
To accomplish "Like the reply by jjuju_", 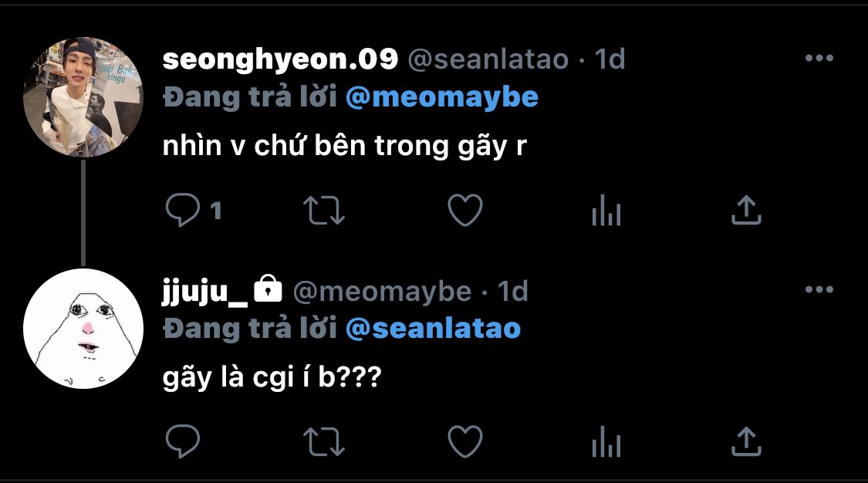I will (465, 442).
